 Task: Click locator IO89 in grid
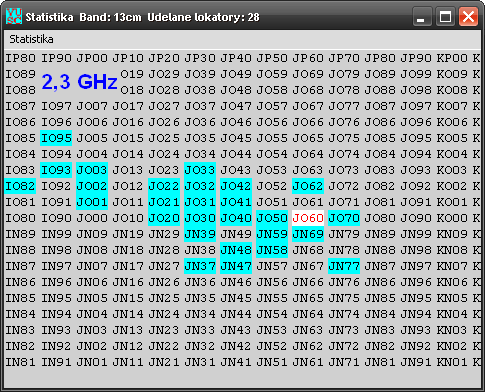click(x=20, y=74)
